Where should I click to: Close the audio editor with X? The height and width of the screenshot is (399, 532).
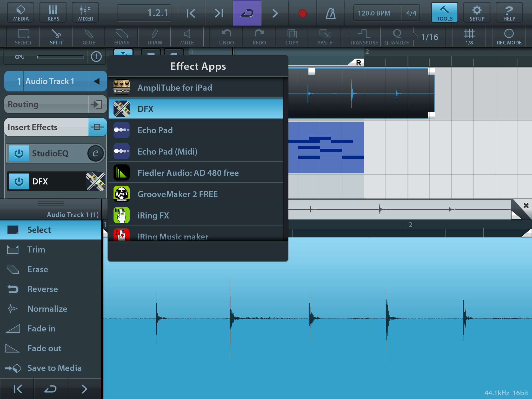point(526,206)
